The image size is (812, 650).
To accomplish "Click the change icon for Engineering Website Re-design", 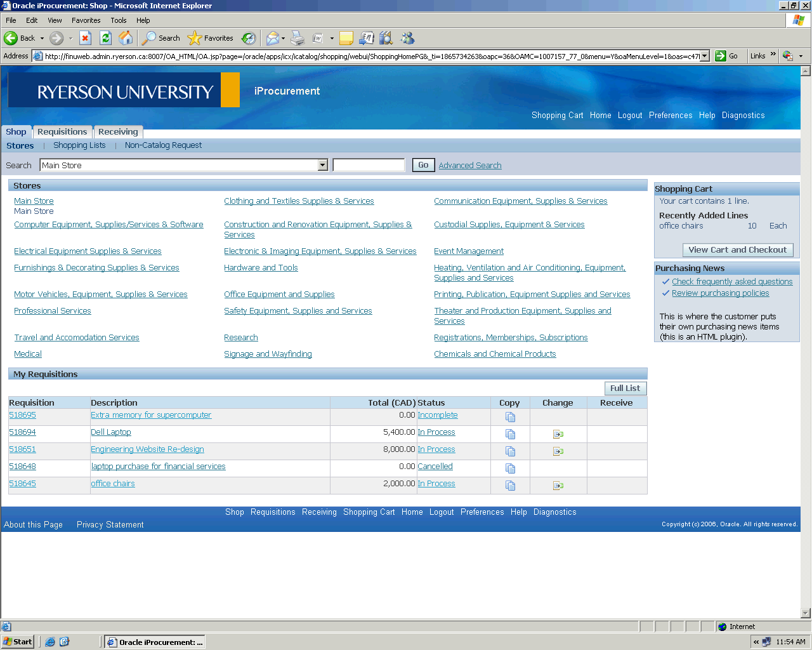I will pos(558,451).
